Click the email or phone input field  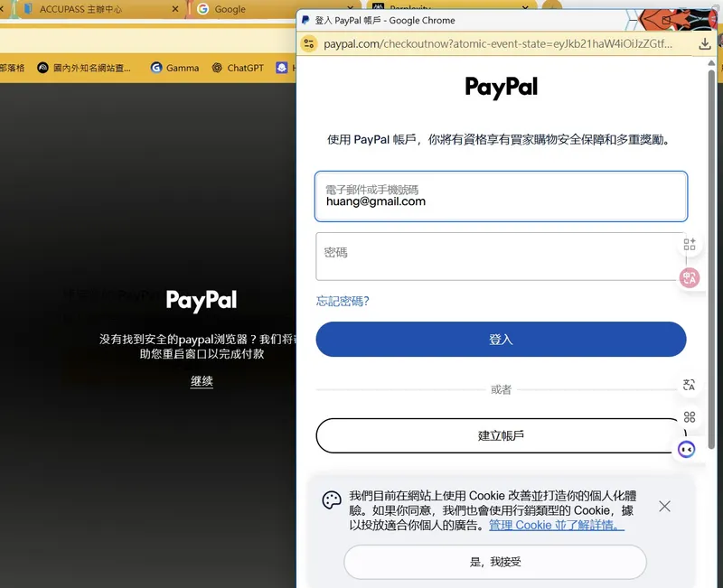point(502,196)
